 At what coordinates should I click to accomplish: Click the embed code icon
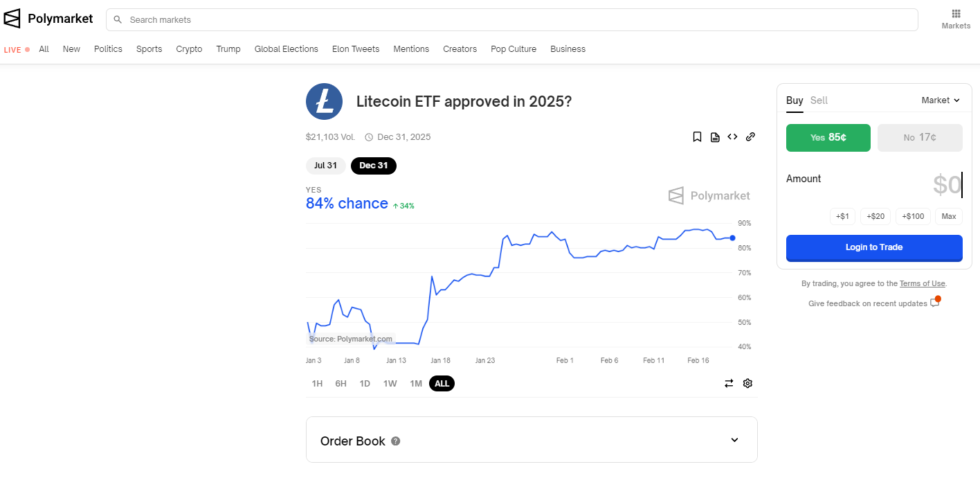(x=732, y=137)
